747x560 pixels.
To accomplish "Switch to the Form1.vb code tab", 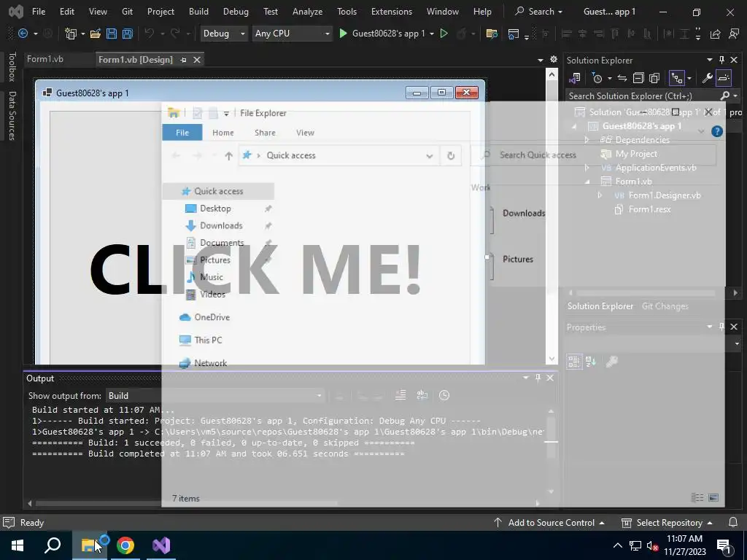I will [45, 59].
